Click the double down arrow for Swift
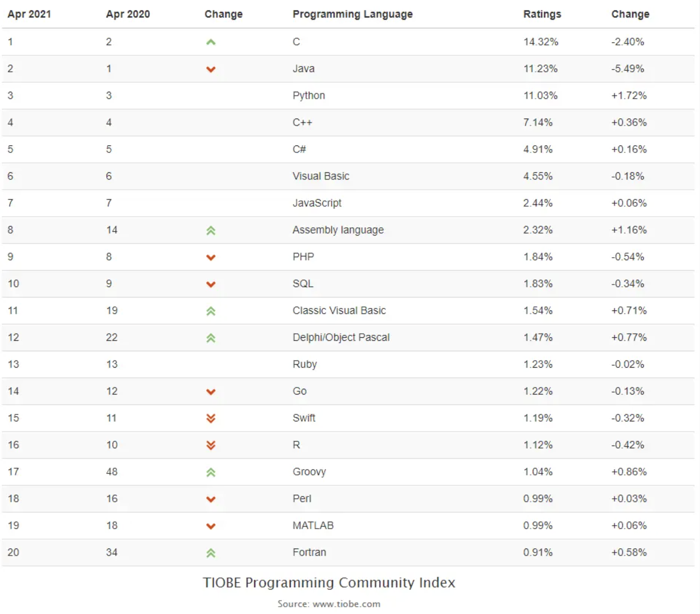Viewport: 700px width, 614px height. (211, 418)
